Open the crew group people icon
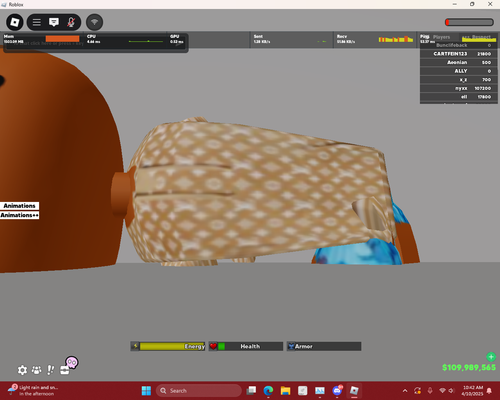Screen dimensions: 500x400 pos(36,370)
